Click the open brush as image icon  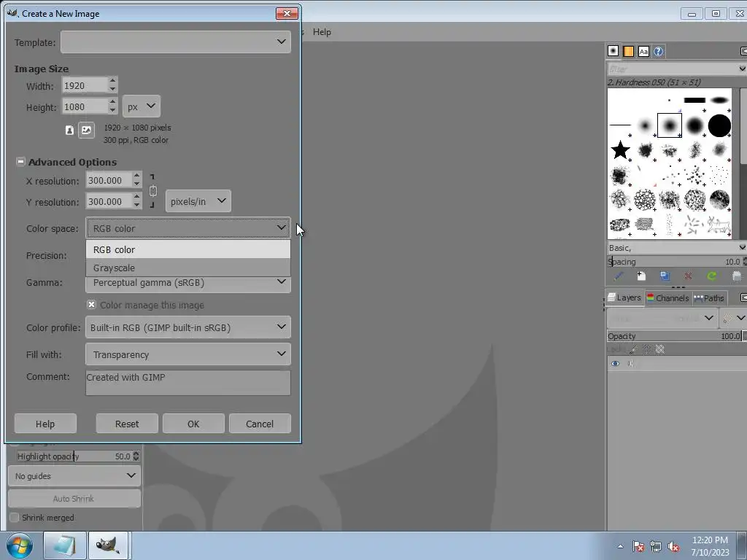click(737, 276)
